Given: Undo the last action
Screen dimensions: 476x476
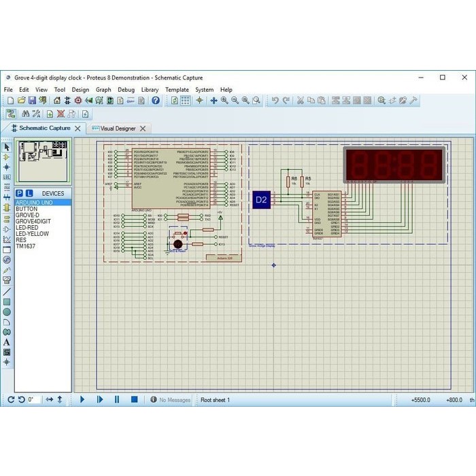Looking at the screenshot, I should pyautogui.click(x=275, y=101).
